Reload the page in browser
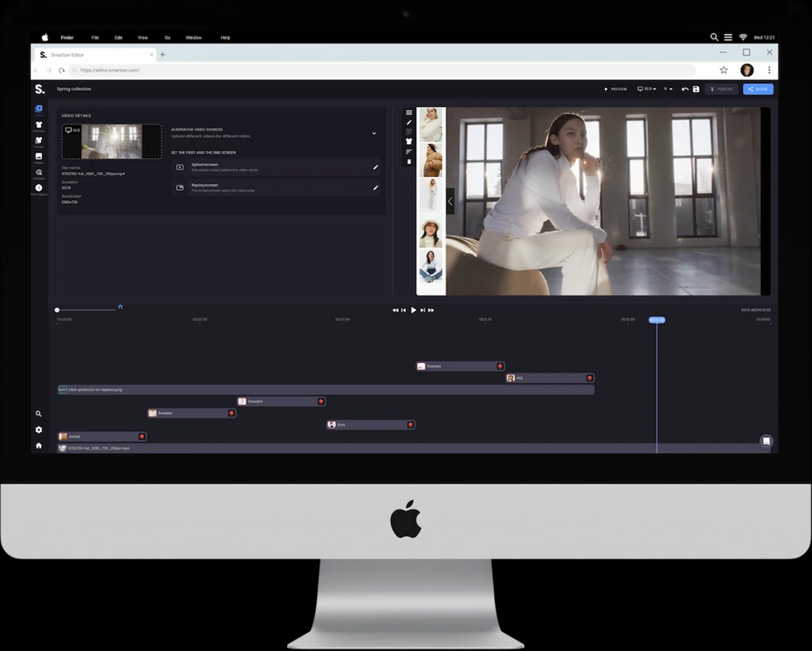This screenshot has width=812, height=651. click(61, 71)
